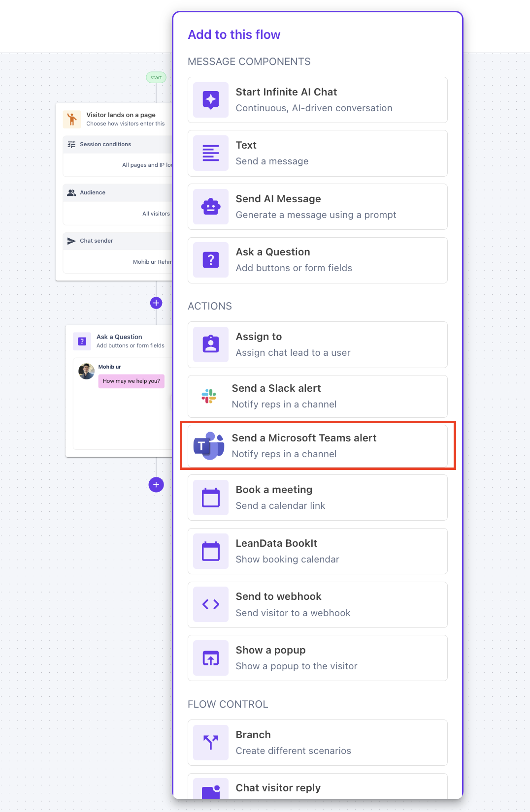Click Continuous, AI-driven conversation description
This screenshot has height=812, width=530.
[x=314, y=108]
